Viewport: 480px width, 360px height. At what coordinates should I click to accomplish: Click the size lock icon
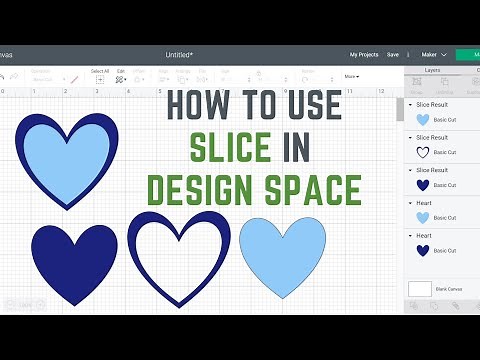(259, 74)
